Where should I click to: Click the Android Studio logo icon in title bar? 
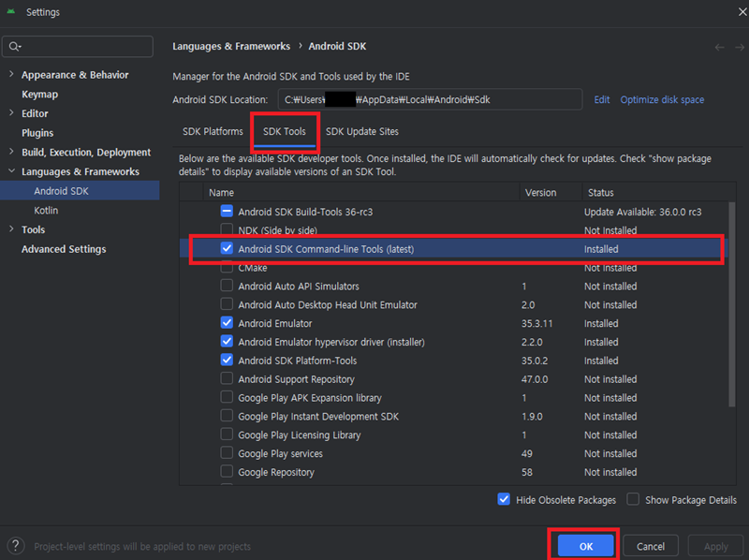pos(11,11)
